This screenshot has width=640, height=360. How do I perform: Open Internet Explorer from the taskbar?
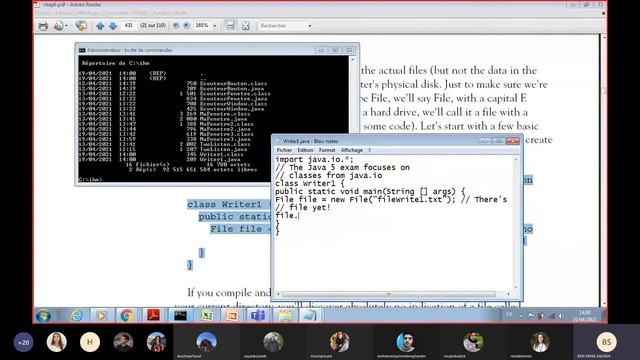[x=77, y=316]
